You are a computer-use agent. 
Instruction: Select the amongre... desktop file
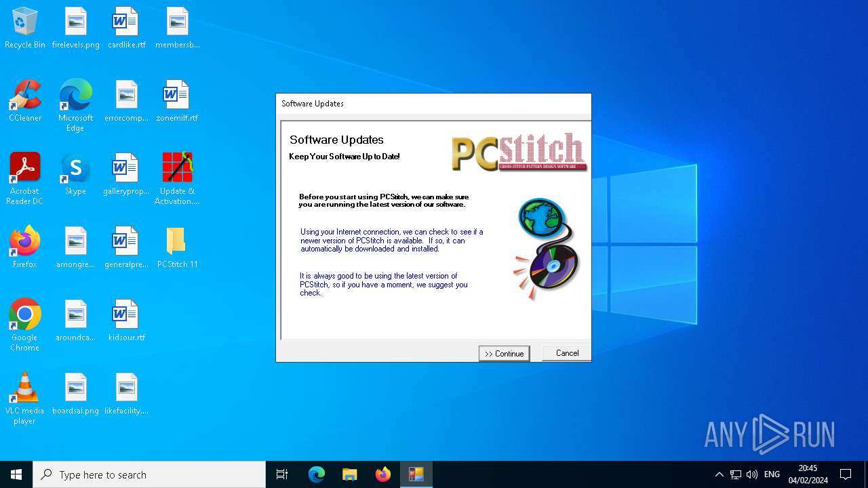click(76, 248)
